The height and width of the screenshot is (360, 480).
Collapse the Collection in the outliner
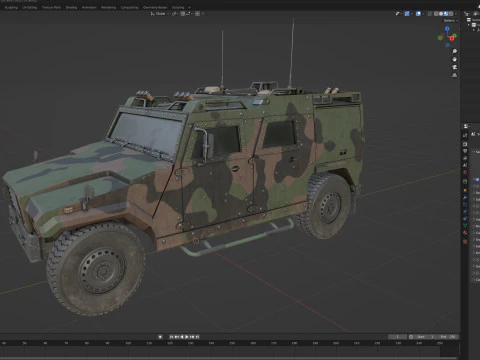coord(469,25)
